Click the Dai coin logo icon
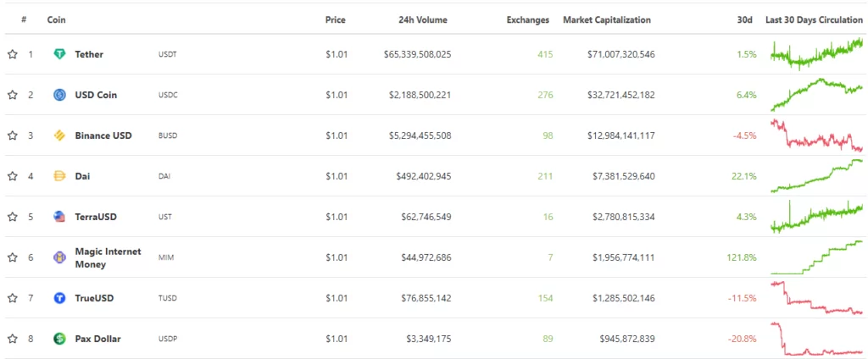 click(59, 176)
